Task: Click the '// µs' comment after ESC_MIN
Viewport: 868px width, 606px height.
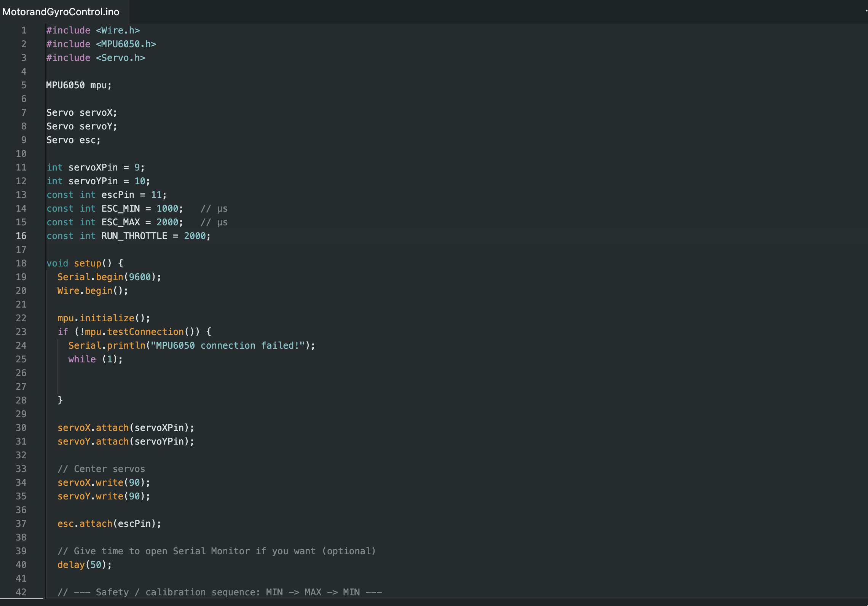Action: (x=214, y=209)
